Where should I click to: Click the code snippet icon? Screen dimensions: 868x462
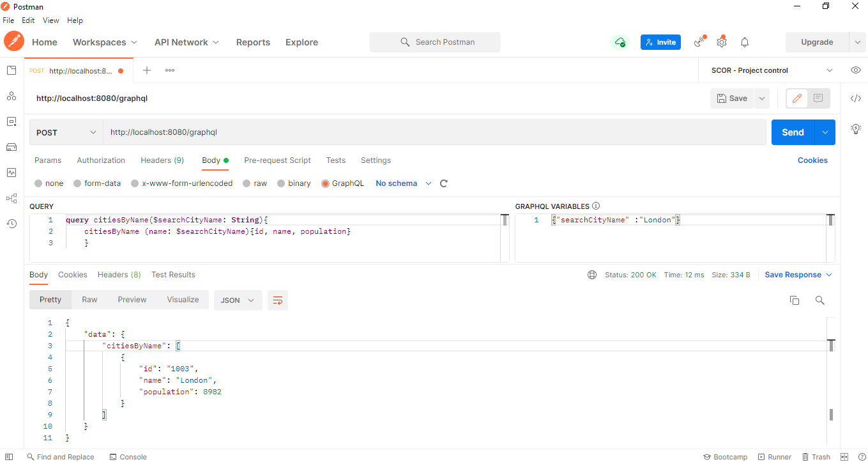point(856,98)
